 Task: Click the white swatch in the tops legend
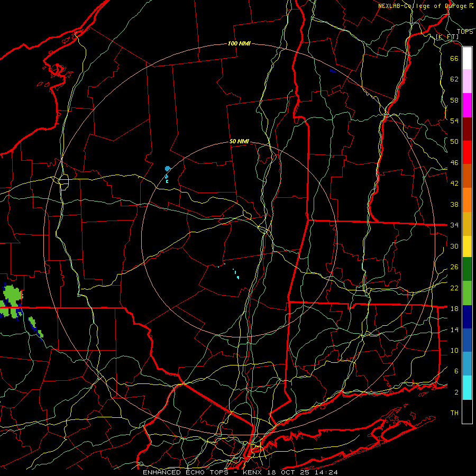pos(467,58)
